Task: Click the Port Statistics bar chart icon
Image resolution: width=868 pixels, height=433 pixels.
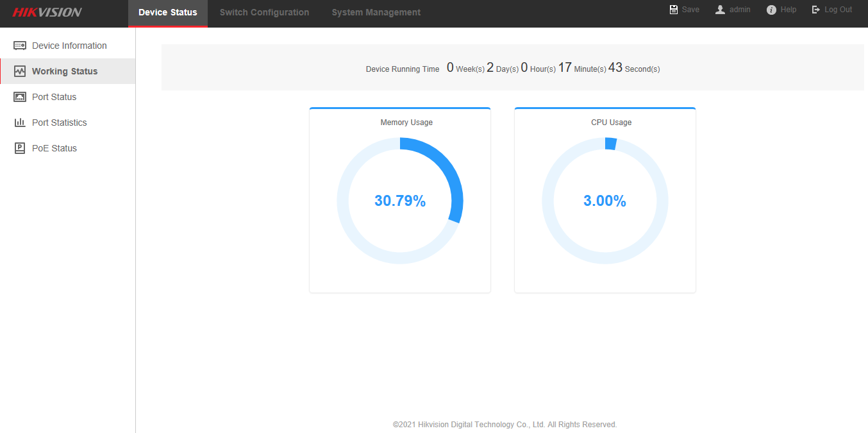Action: (20, 123)
